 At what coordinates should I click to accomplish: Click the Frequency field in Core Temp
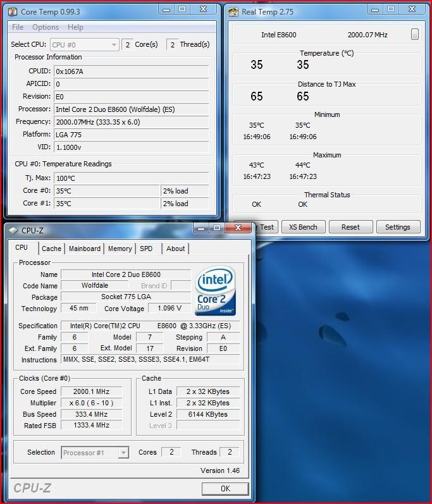pyautogui.click(x=131, y=122)
